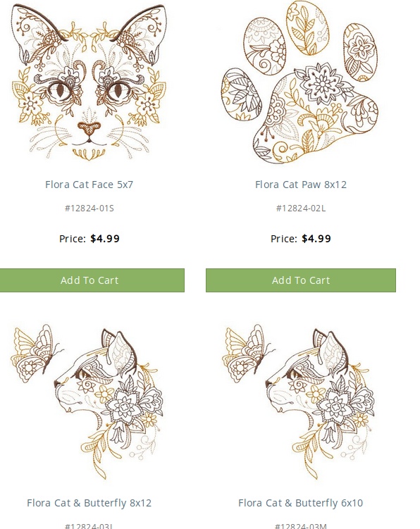This screenshot has height=529, width=420.
Task: Click the $4.99 price under Cat Paw
Action: pyautogui.click(x=316, y=239)
